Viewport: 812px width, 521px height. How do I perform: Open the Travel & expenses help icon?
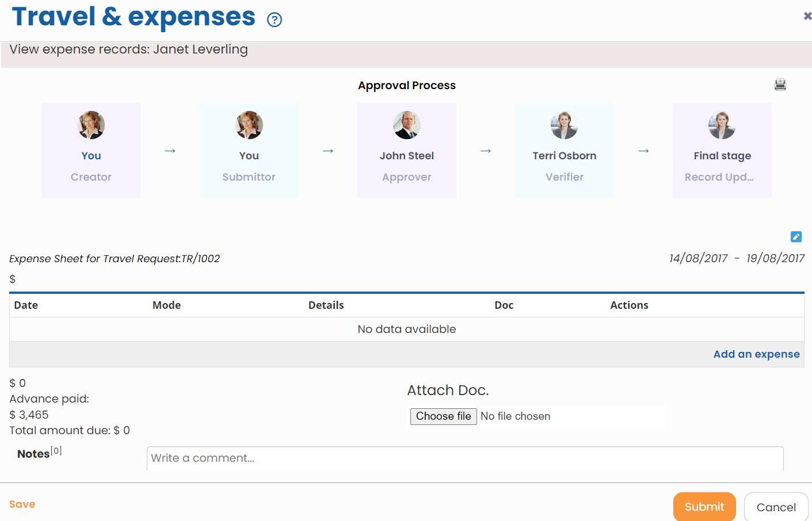pos(275,19)
